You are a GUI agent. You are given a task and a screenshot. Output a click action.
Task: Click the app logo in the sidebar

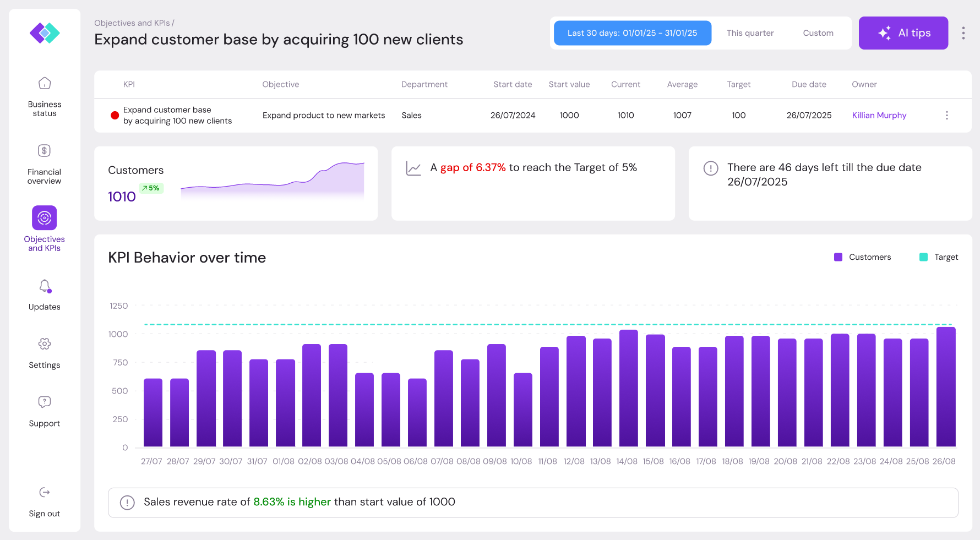click(x=45, y=33)
